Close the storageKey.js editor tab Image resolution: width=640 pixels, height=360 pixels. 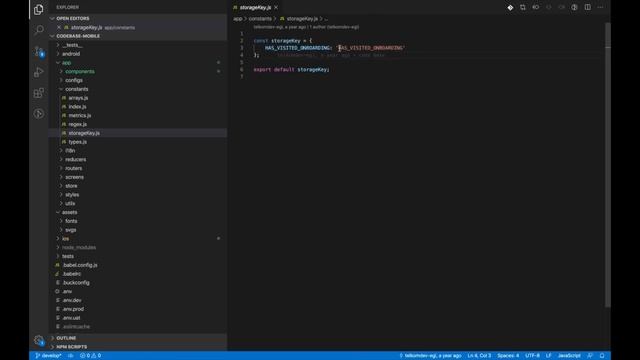(x=276, y=7)
